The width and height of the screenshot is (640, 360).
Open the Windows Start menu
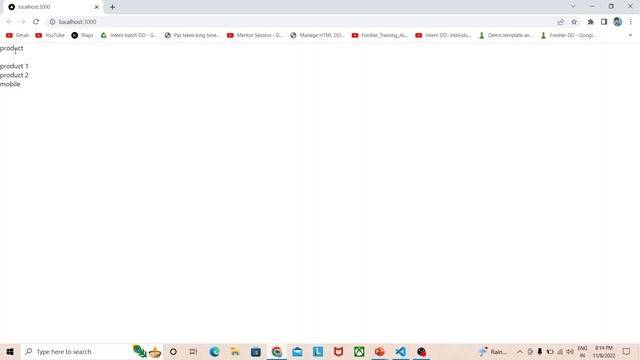[x=10, y=351]
